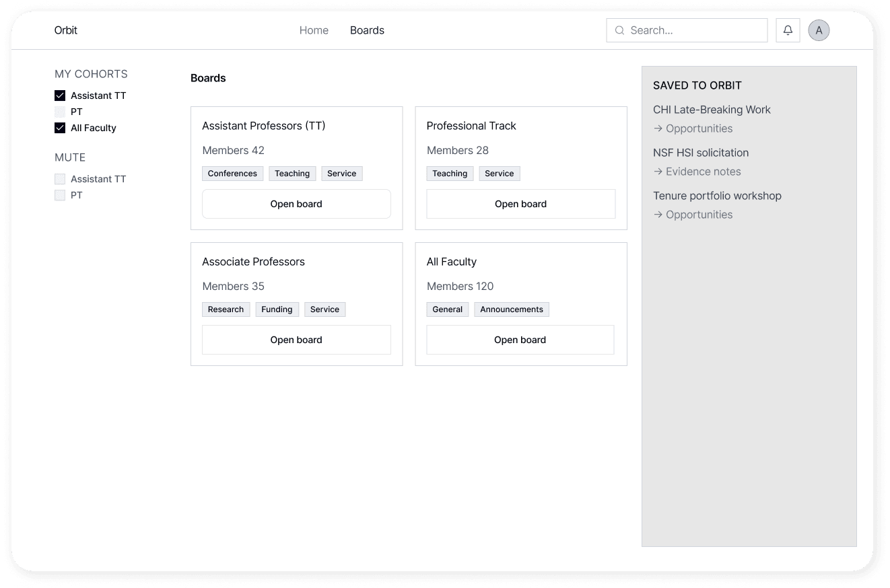Click the Members 28 text
The image size is (890, 588).
pyautogui.click(x=458, y=150)
